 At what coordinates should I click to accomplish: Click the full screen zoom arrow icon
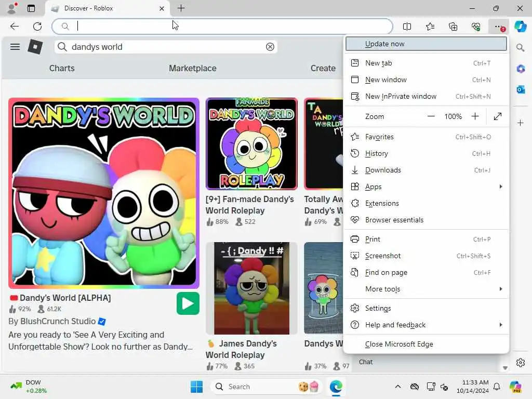(x=498, y=116)
